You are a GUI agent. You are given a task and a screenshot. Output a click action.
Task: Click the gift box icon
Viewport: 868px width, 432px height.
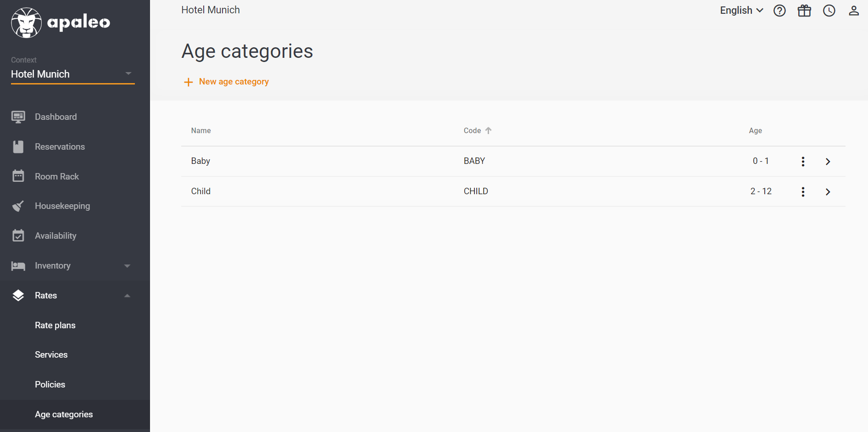coord(804,11)
